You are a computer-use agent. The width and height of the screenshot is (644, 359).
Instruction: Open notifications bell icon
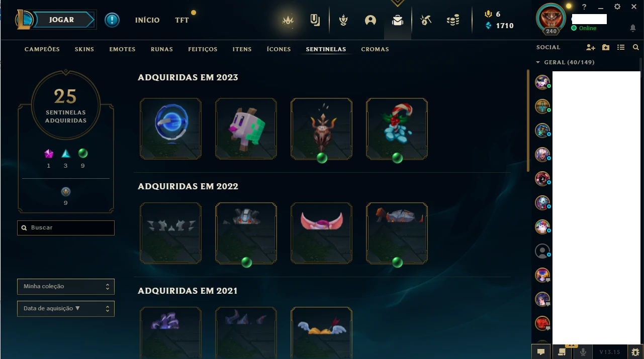(x=633, y=28)
